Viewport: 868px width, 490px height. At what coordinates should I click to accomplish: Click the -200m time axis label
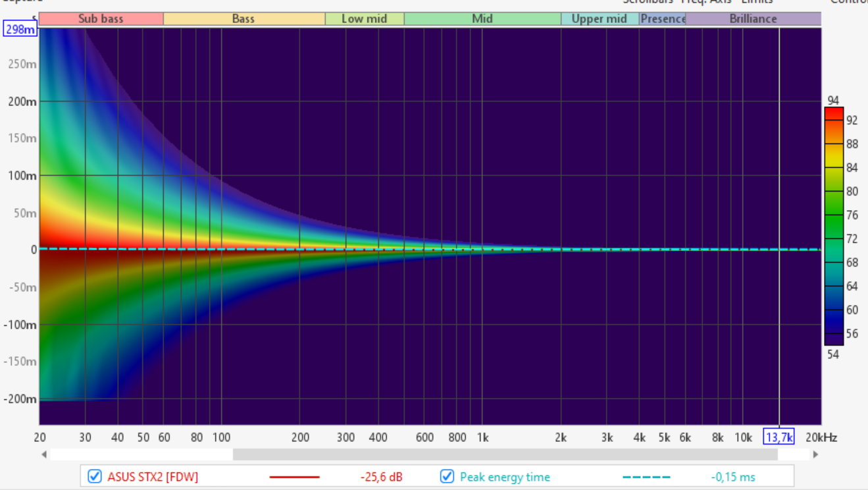tap(20, 399)
